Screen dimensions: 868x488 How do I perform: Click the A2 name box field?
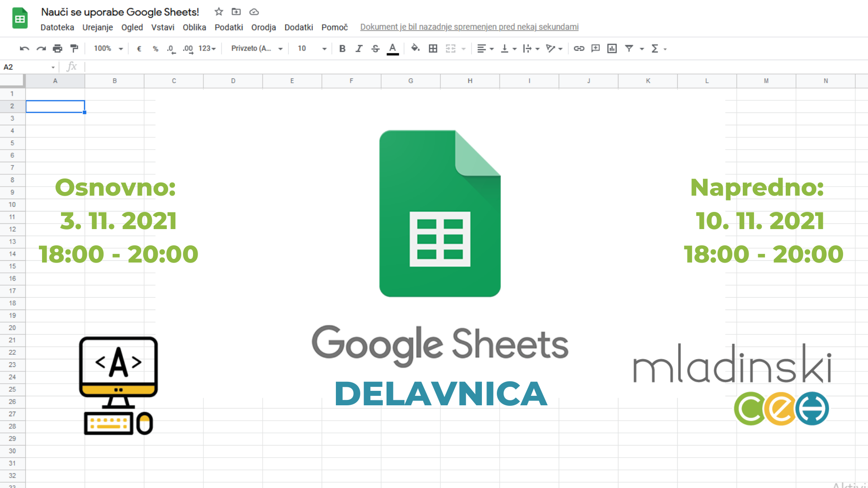[27, 67]
